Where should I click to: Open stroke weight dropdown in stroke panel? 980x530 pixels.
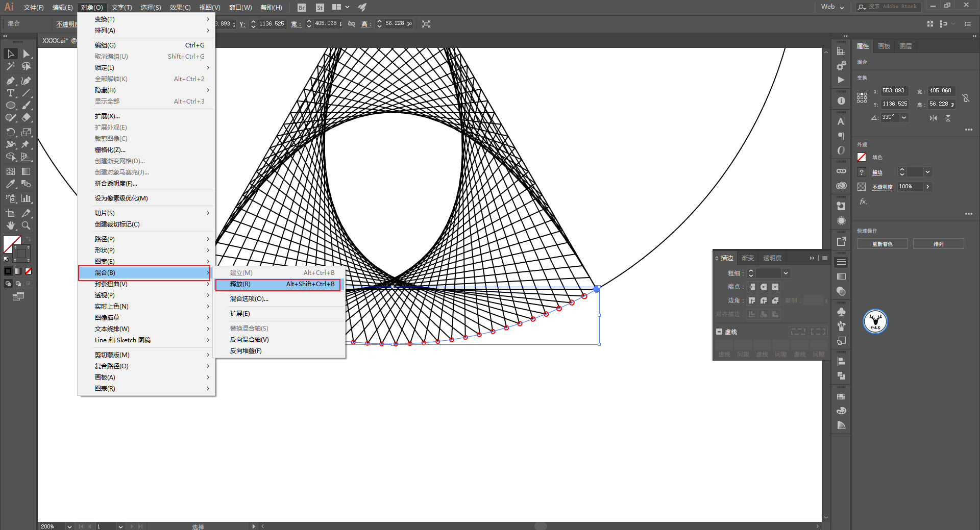click(786, 273)
